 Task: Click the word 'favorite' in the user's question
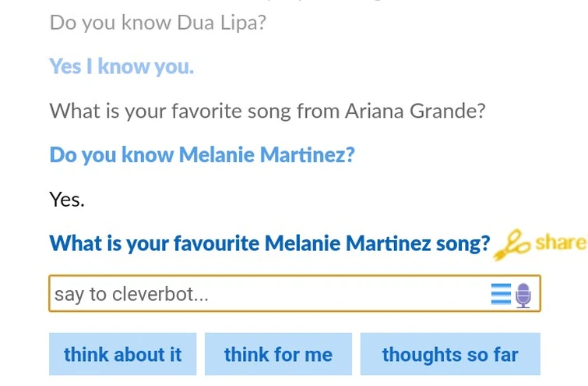coord(206,111)
